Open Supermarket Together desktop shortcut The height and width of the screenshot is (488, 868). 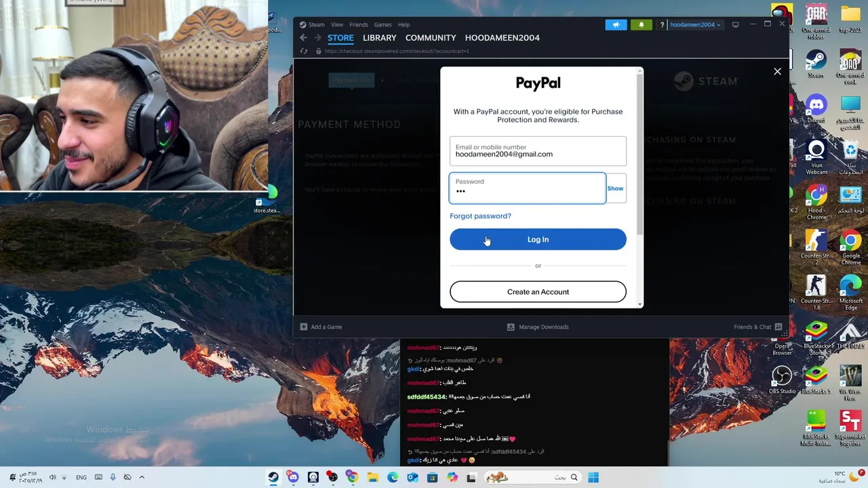(x=850, y=428)
